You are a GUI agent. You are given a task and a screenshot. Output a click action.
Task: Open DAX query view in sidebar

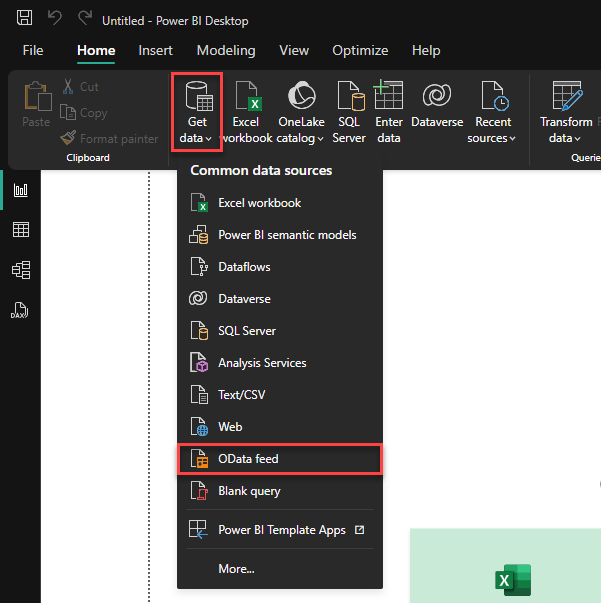(x=20, y=310)
